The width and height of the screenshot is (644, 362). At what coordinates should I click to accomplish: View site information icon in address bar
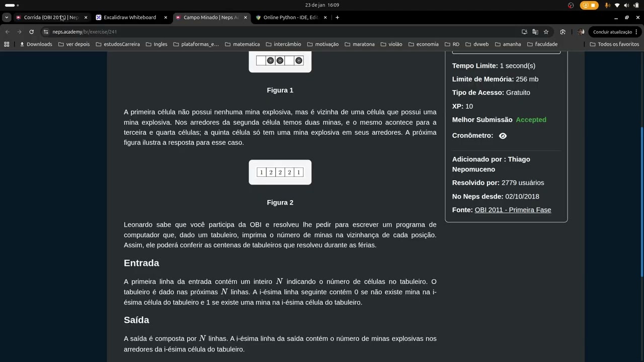click(45, 32)
